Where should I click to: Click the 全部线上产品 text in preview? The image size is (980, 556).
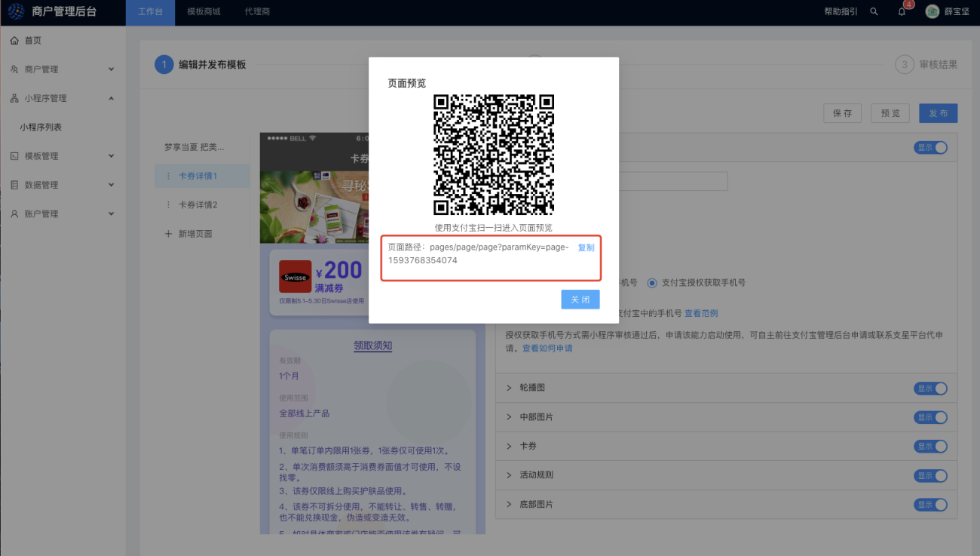click(x=305, y=413)
